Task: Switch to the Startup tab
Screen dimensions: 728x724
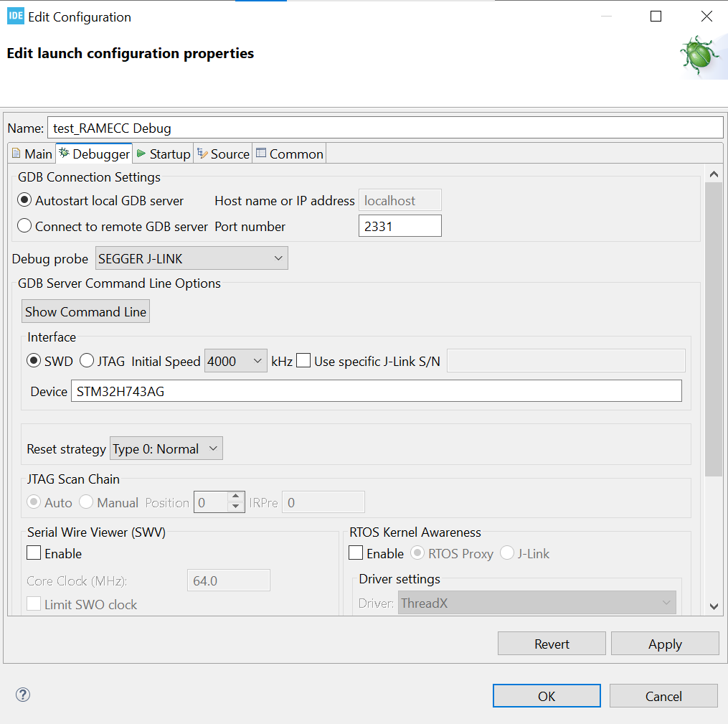Action: click(164, 153)
